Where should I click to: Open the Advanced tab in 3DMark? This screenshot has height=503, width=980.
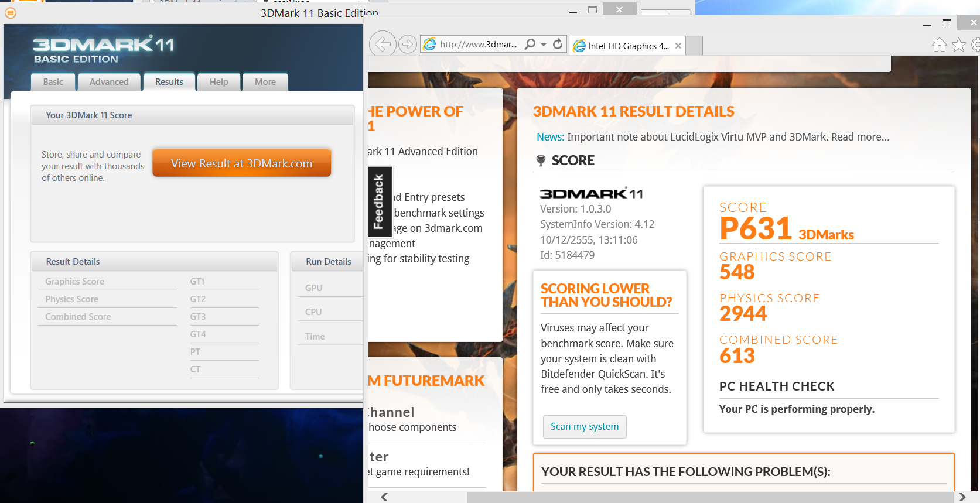pyautogui.click(x=109, y=82)
